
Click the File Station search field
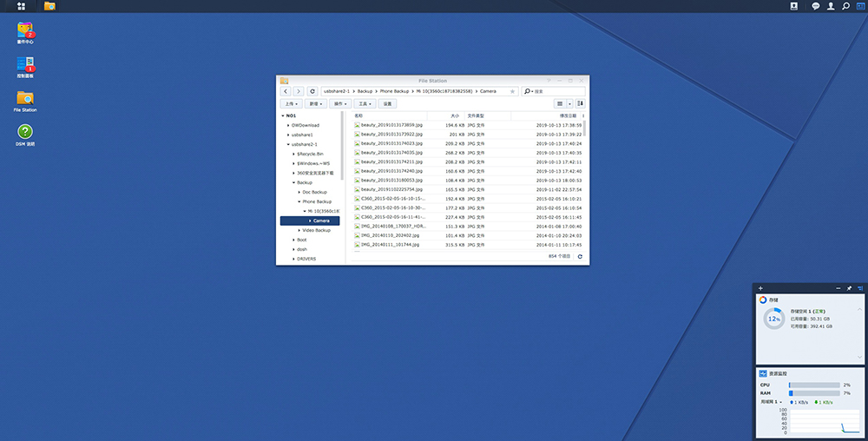[557, 91]
